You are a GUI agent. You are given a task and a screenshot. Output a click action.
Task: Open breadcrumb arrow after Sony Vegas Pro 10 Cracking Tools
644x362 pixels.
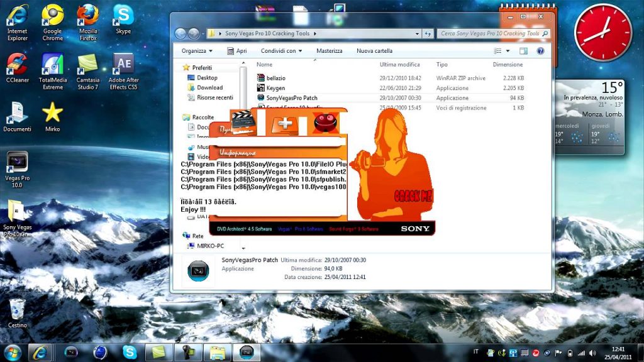(x=315, y=34)
